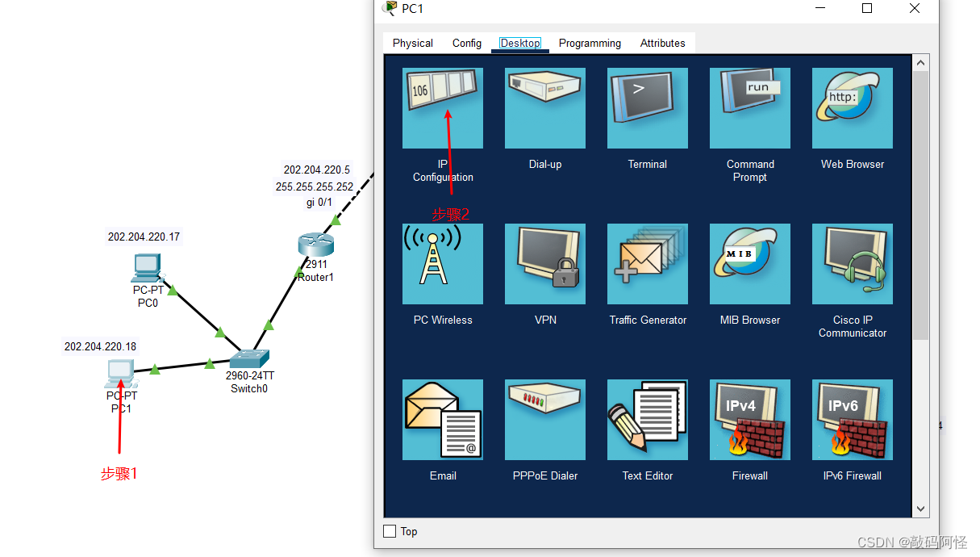
Task: Launch the Terminal app
Action: [x=648, y=108]
